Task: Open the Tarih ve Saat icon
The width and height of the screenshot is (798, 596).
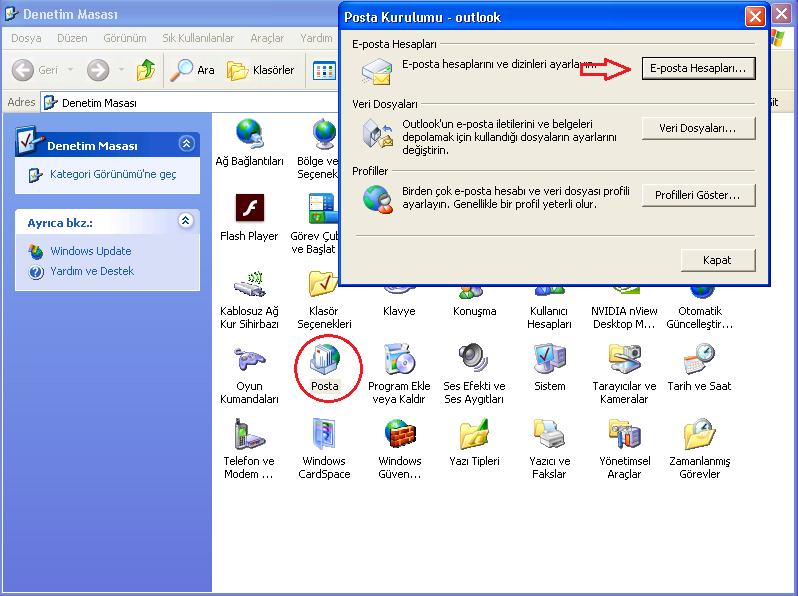Action: click(699, 367)
